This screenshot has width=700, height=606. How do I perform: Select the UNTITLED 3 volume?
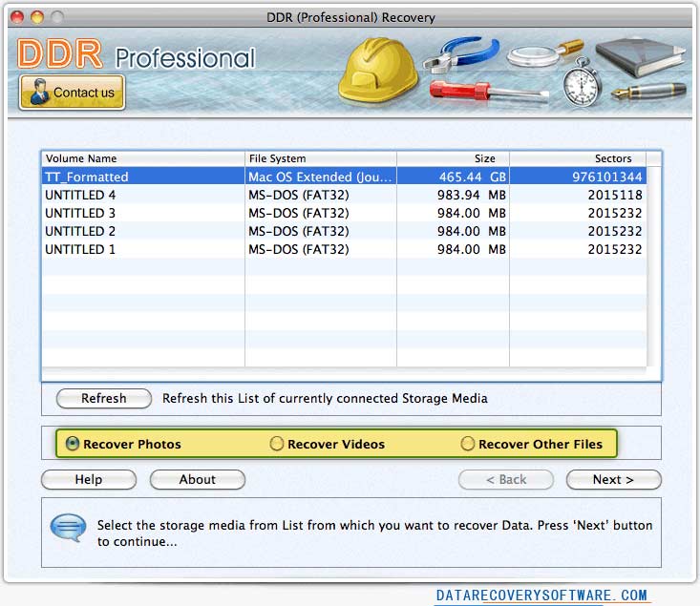344,213
